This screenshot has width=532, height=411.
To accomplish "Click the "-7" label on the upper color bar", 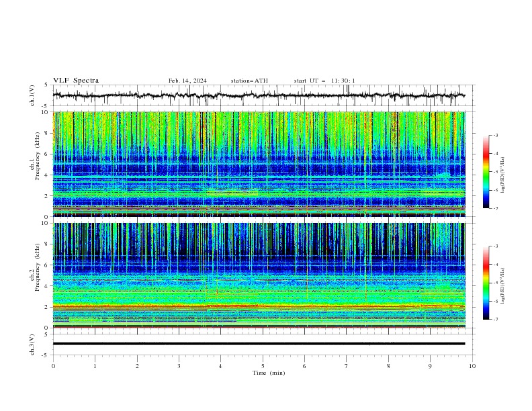I will coord(496,208).
